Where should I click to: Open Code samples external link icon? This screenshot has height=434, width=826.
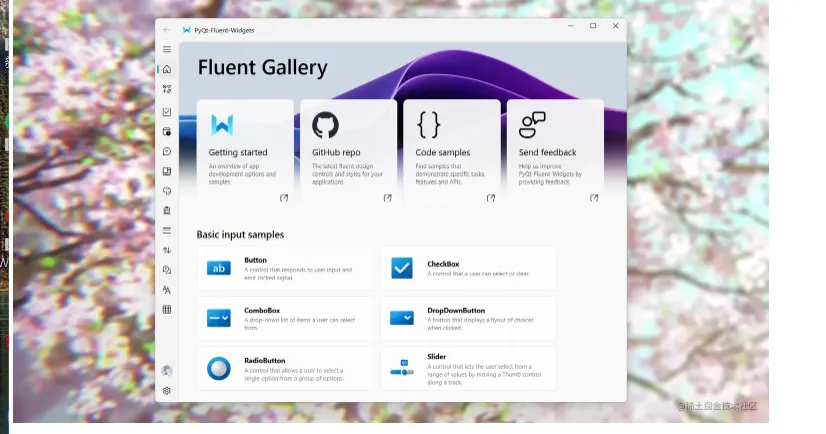491,198
